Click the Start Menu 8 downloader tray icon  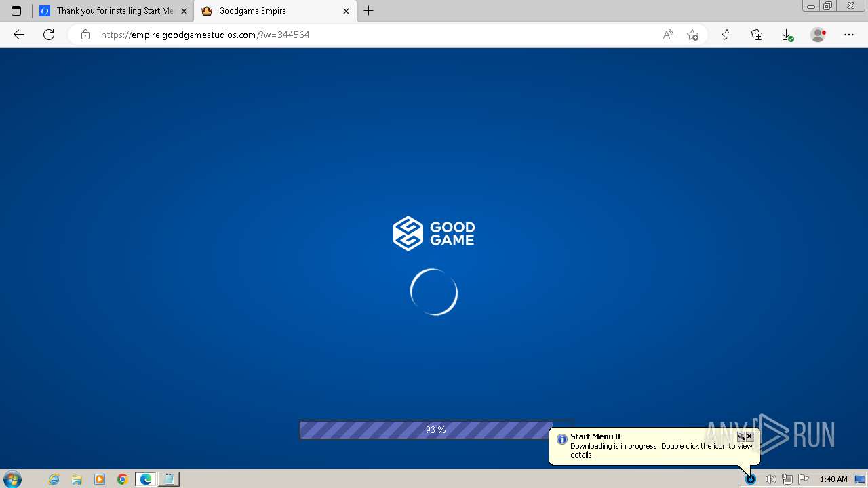[751, 479]
